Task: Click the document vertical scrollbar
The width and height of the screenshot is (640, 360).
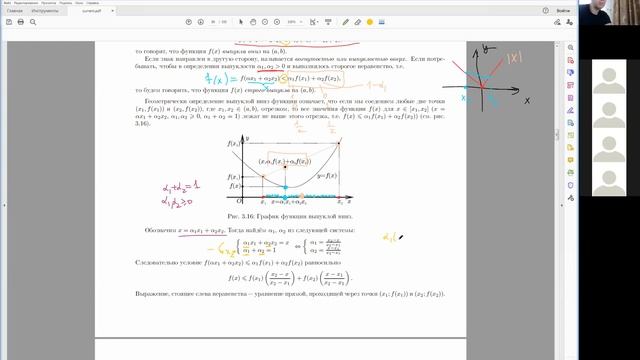Action: [557, 135]
